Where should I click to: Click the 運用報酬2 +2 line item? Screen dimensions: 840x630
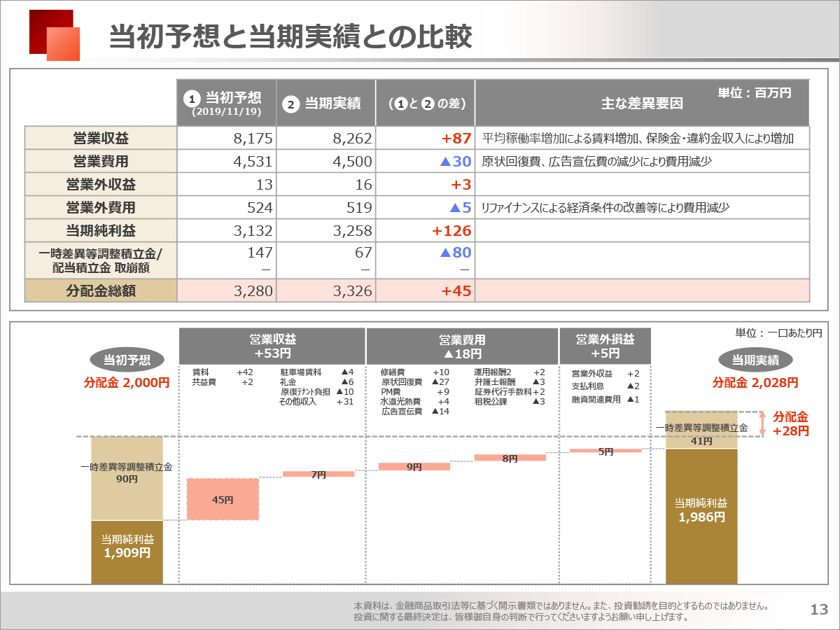coord(510,372)
